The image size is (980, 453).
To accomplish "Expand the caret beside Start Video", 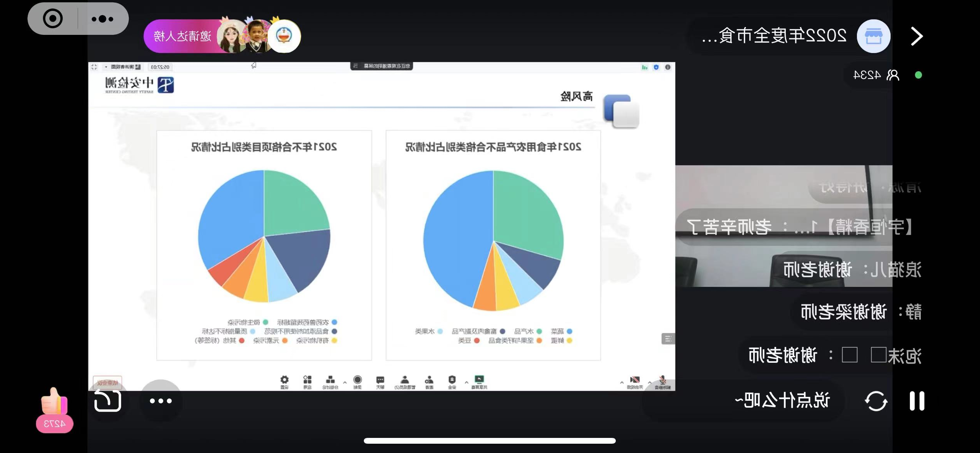I will tap(622, 383).
